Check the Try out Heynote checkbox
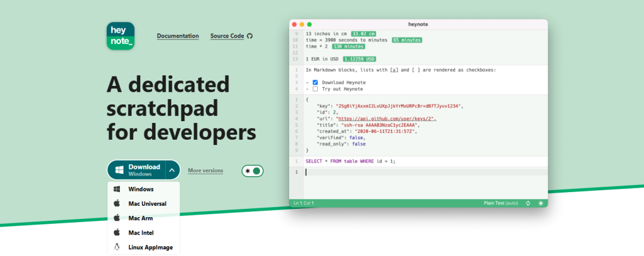The height and width of the screenshot is (256, 644). pyautogui.click(x=315, y=89)
